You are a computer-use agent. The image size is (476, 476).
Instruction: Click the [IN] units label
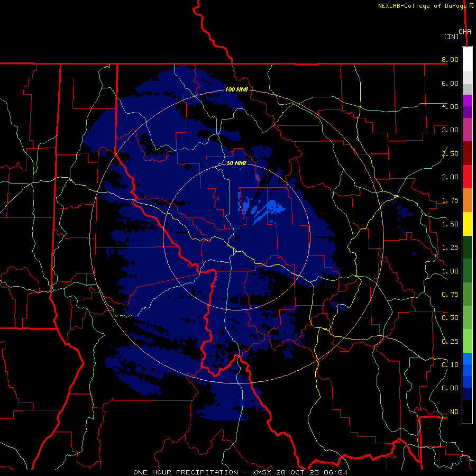tap(451, 36)
